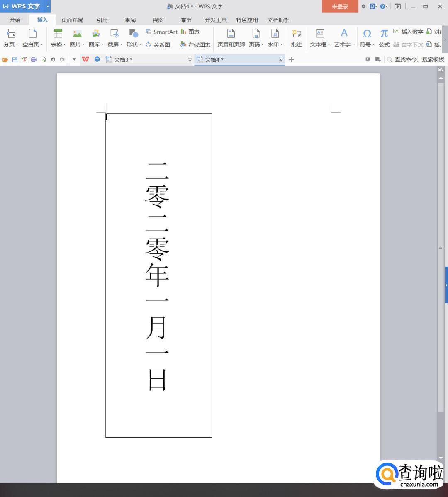Switch to the 章节 ribbon tab
This screenshot has width=448, height=497.
pos(186,20)
